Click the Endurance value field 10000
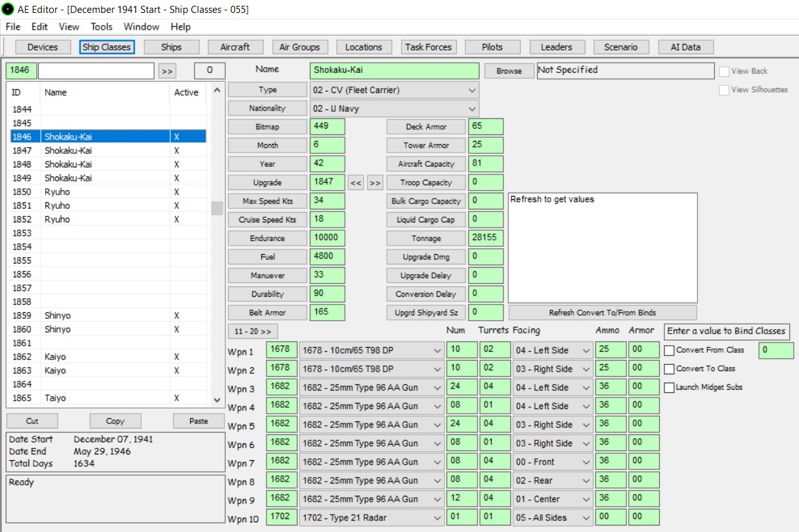The image size is (799, 532). [327, 238]
